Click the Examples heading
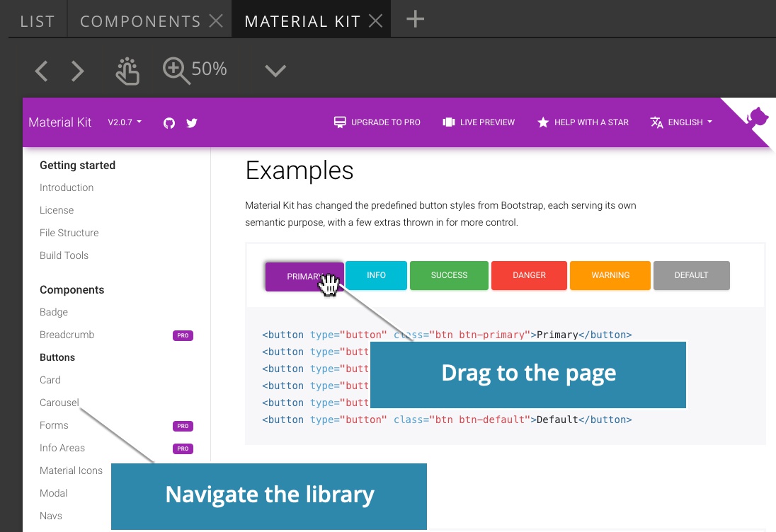 tap(299, 170)
